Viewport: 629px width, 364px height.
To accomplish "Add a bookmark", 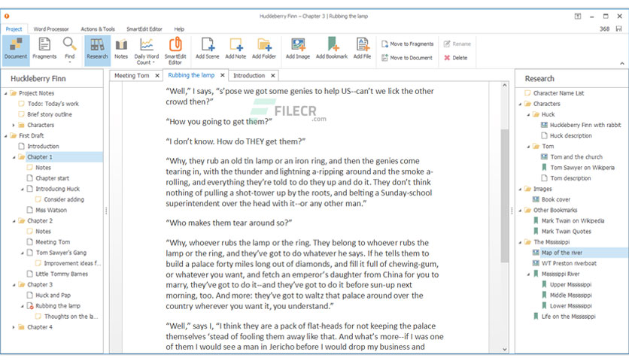I will (331, 50).
